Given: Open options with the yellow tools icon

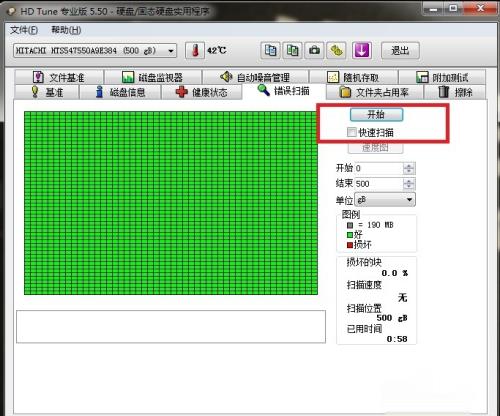Looking at the screenshot, I should 336,51.
